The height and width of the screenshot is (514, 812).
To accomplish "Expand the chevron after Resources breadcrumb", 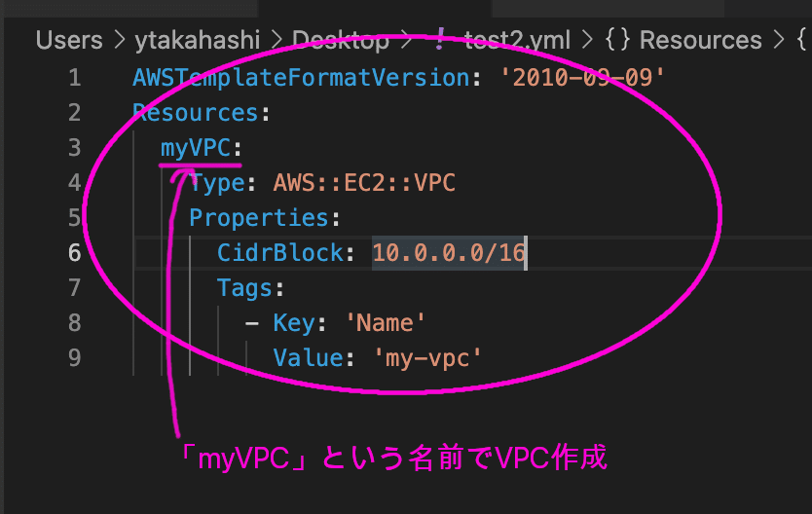I will pyautogui.click(x=779, y=40).
